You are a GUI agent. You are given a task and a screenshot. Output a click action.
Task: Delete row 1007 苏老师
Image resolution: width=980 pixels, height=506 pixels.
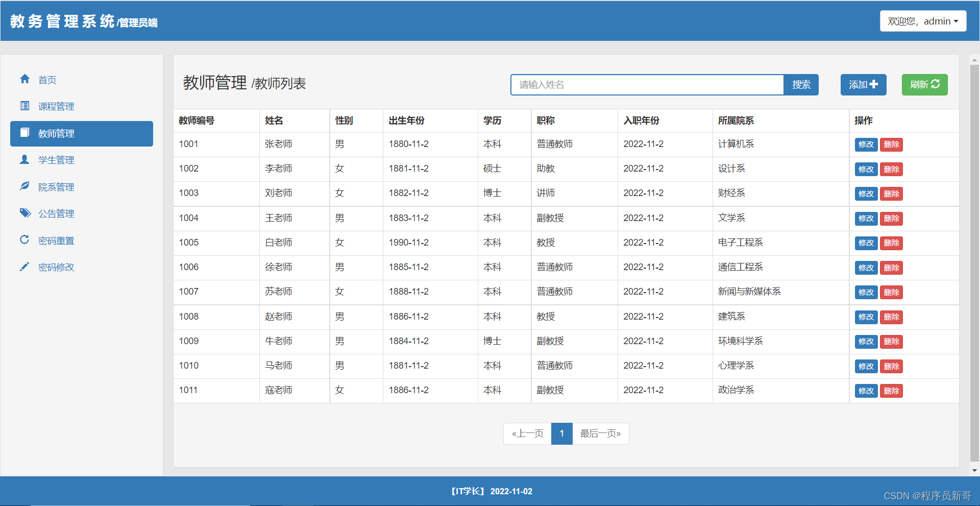pos(891,292)
